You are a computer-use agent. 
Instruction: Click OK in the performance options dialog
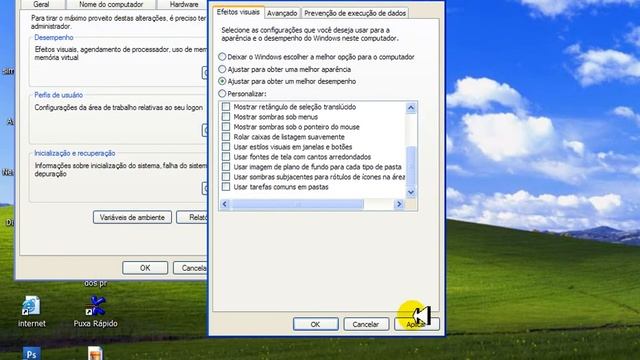pyautogui.click(x=316, y=324)
